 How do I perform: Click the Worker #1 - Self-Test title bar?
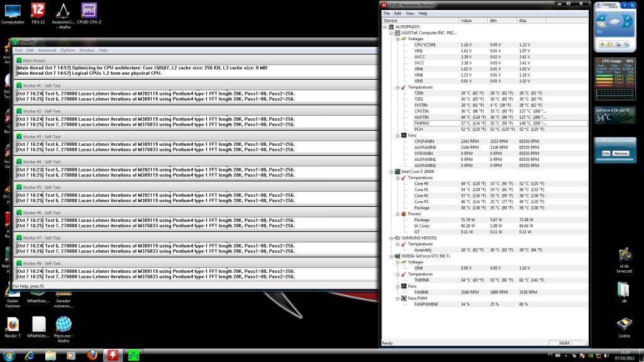[x=196, y=85]
